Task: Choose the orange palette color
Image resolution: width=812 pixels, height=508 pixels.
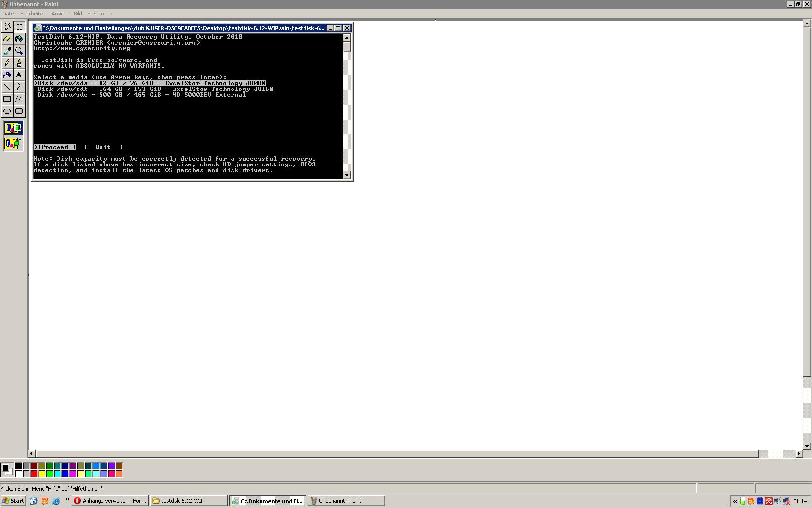Action: coord(119,474)
